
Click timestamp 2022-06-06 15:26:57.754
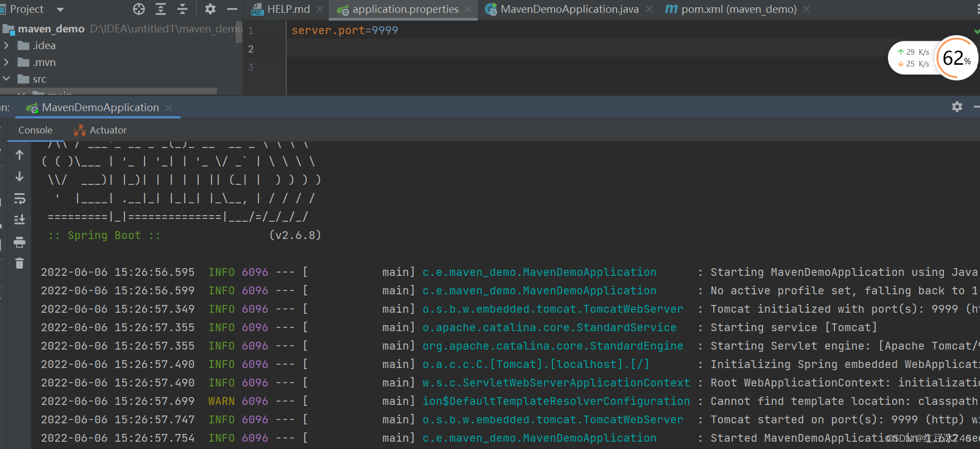point(118,438)
